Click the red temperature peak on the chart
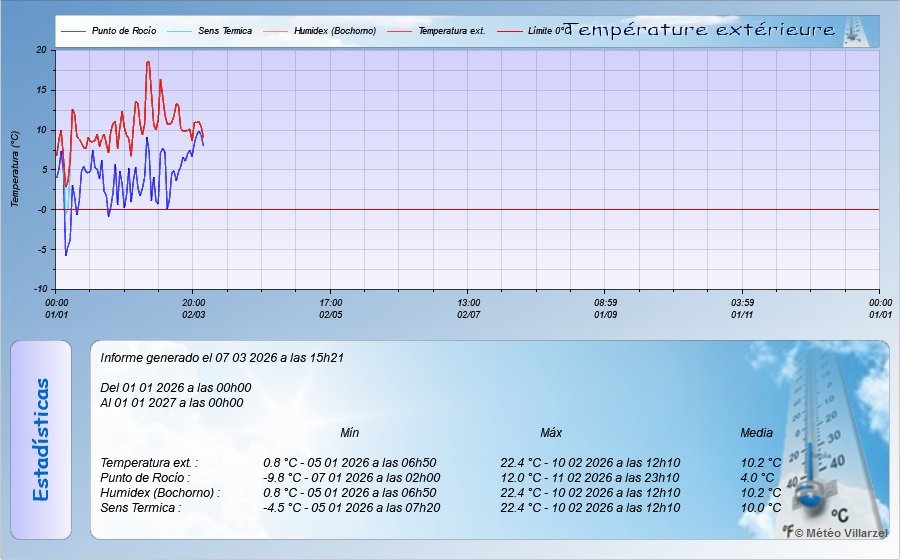This screenshot has height=560, width=900. coord(148,63)
